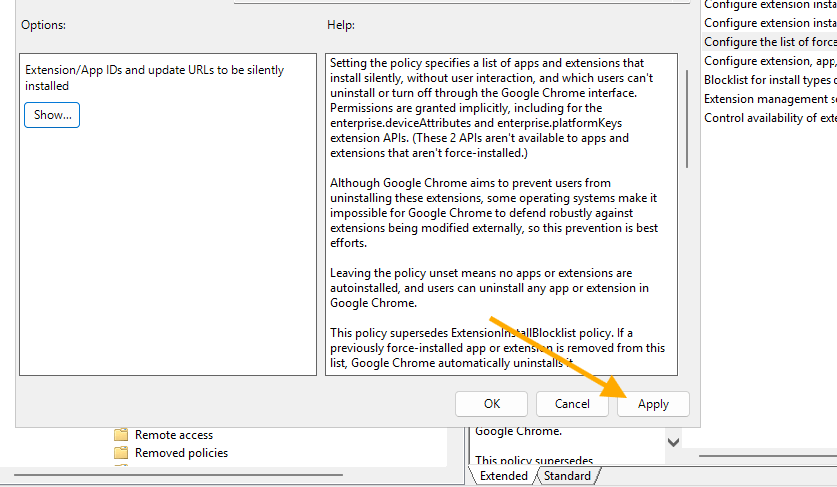Select 'Control availability of exte' policy

click(x=769, y=117)
